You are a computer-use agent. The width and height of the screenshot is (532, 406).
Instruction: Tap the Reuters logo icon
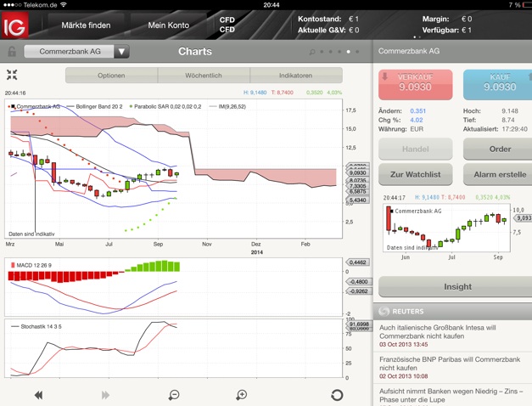coord(384,311)
